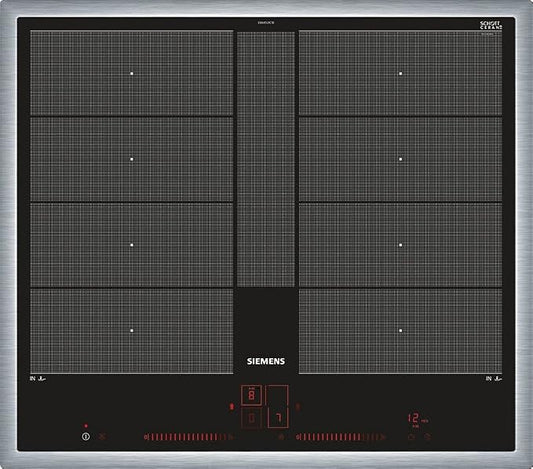Touch the top-left cooking zone center dot
The width and height of the screenshot is (533, 469).
[x=132, y=73]
